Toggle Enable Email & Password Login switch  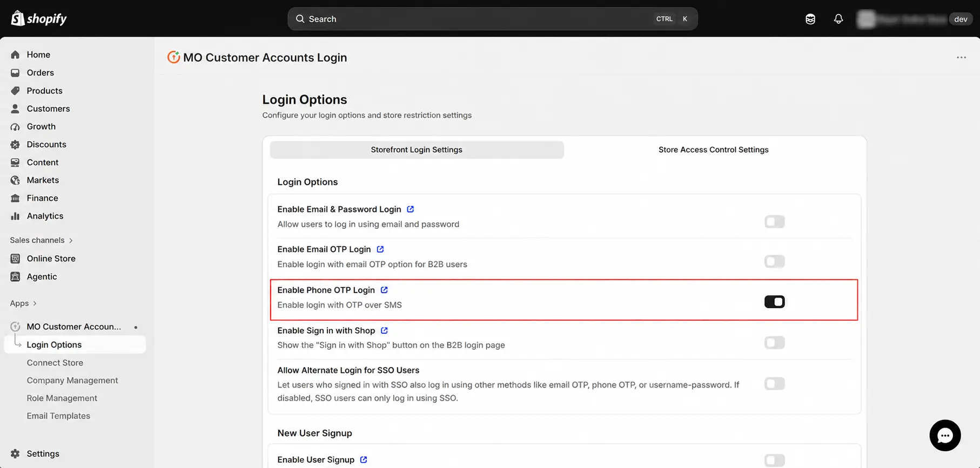tap(774, 221)
